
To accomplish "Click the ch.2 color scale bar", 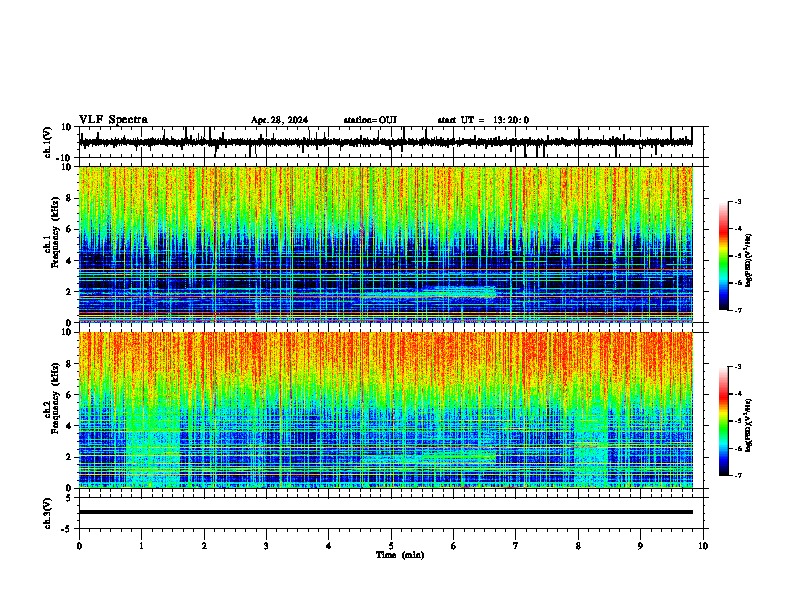I will (x=724, y=421).
